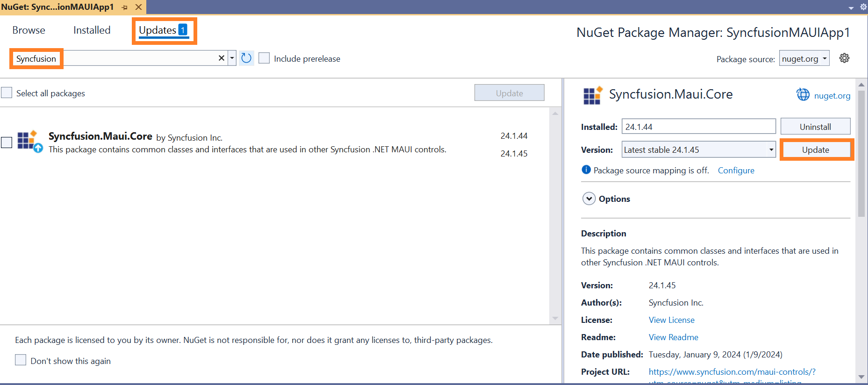Enable Include prerelease checkbox

click(x=264, y=58)
